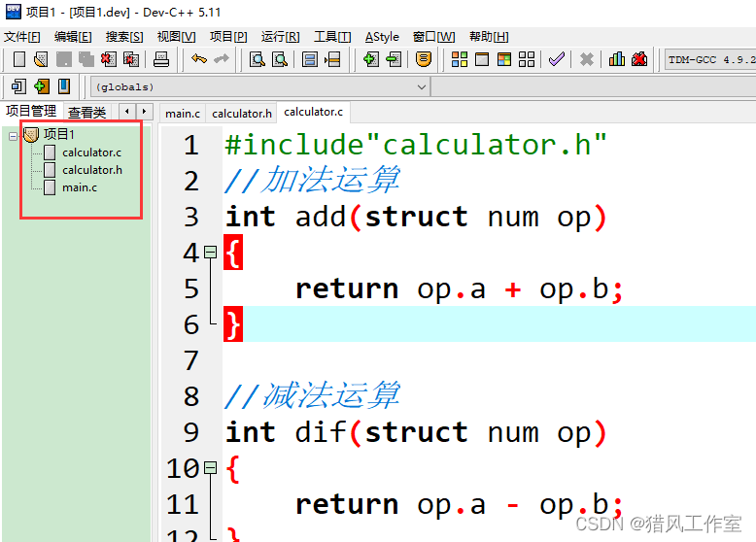Click the right arrow of the side panel tabs
The image size is (756, 542).
(x=144, y=112)
